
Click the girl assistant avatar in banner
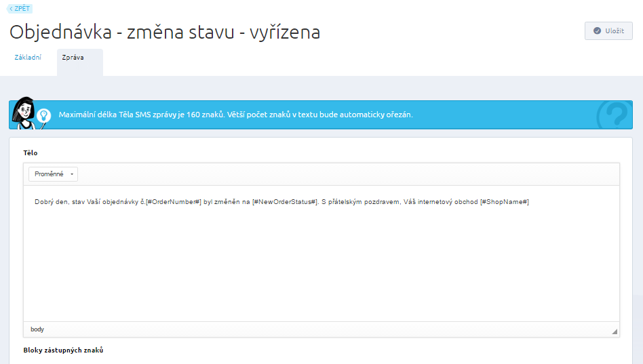tap(23, 113)
